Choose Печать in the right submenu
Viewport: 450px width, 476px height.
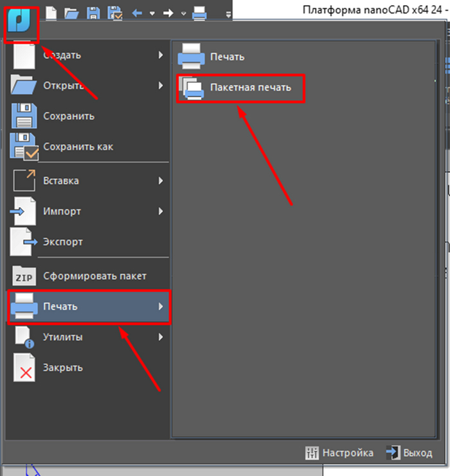[x=304, y=57]
